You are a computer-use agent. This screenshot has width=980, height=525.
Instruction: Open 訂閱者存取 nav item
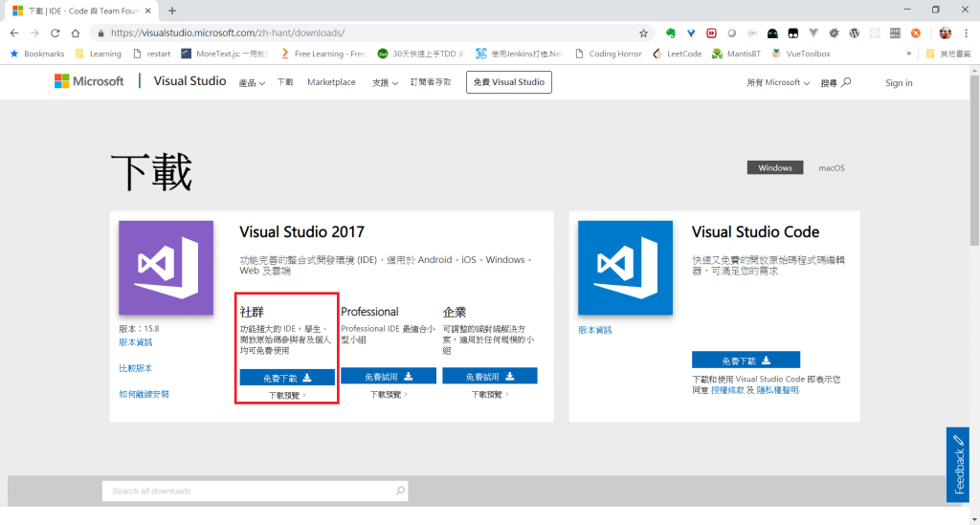(x=431, y=82)
